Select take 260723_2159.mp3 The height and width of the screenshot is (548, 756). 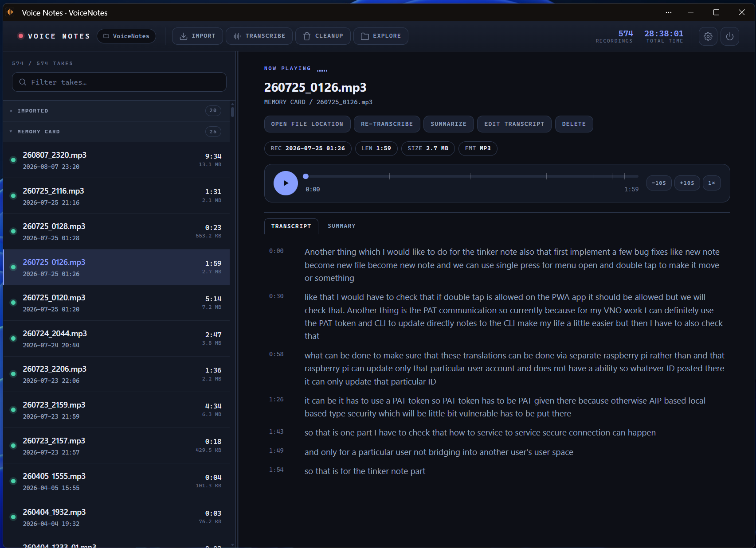tap(116, 410)
